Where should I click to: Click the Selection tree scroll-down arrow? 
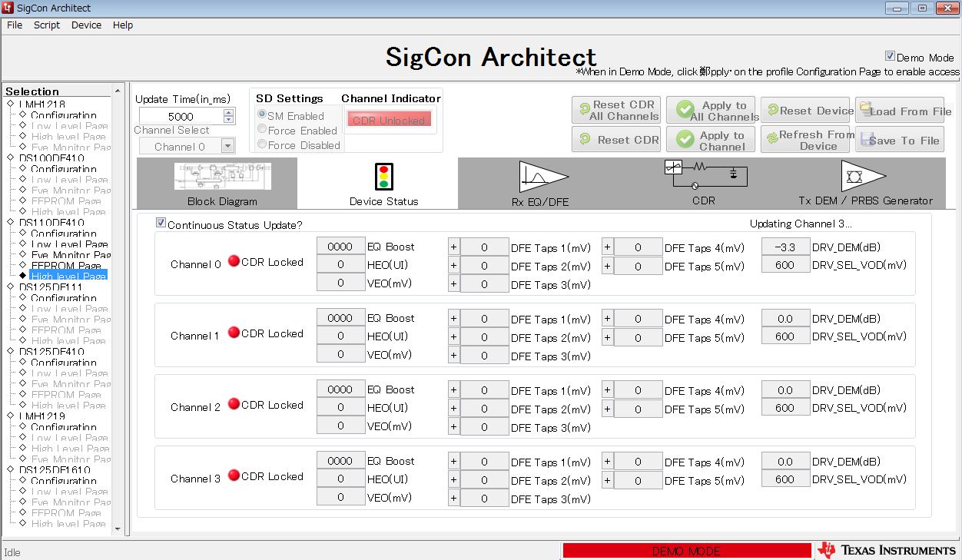[x=118, y=529]
